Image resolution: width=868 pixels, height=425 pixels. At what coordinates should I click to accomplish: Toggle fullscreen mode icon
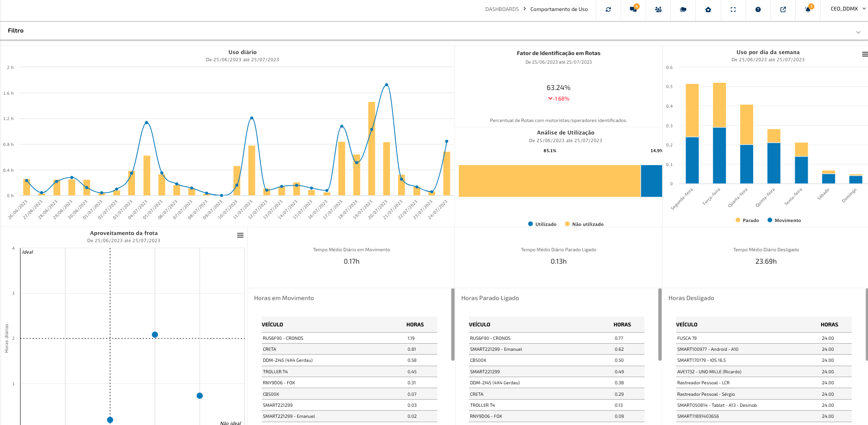point(733,10)
